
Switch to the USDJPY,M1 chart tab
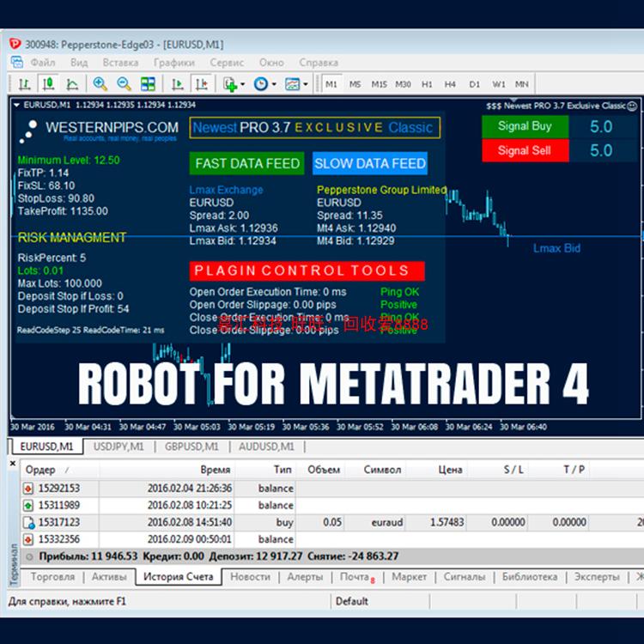tap(118, 447)
